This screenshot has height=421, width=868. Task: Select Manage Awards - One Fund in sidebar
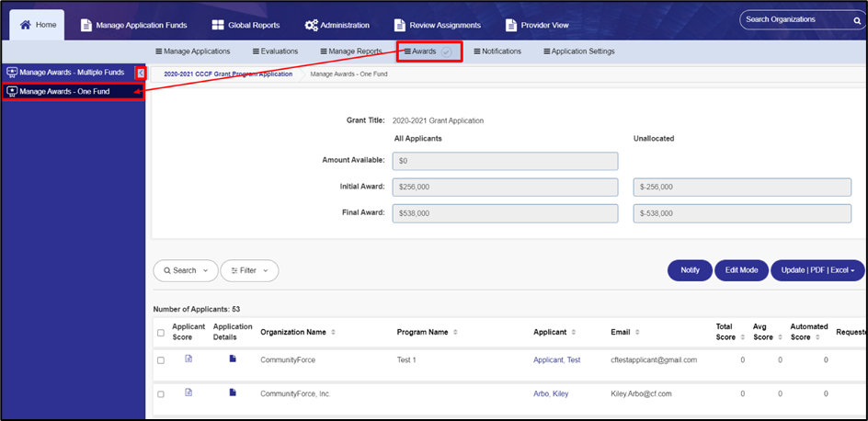point(73,92)
